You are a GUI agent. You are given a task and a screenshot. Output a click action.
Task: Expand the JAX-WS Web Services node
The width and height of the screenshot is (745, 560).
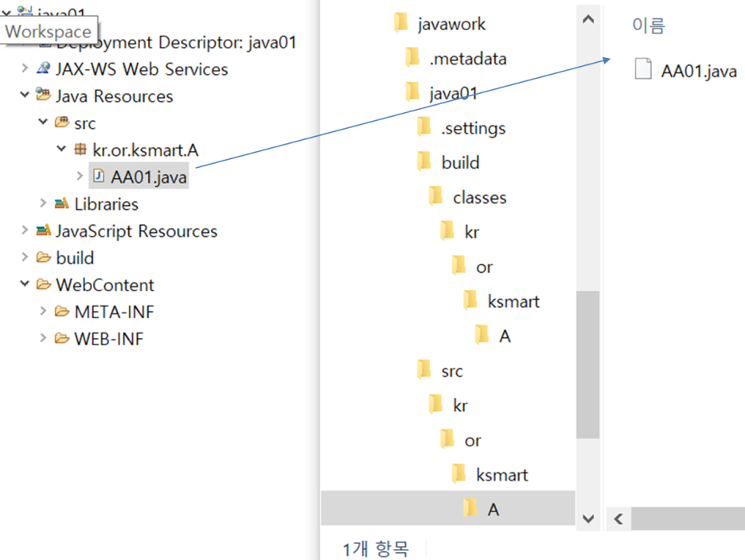(x=25, y=68)
